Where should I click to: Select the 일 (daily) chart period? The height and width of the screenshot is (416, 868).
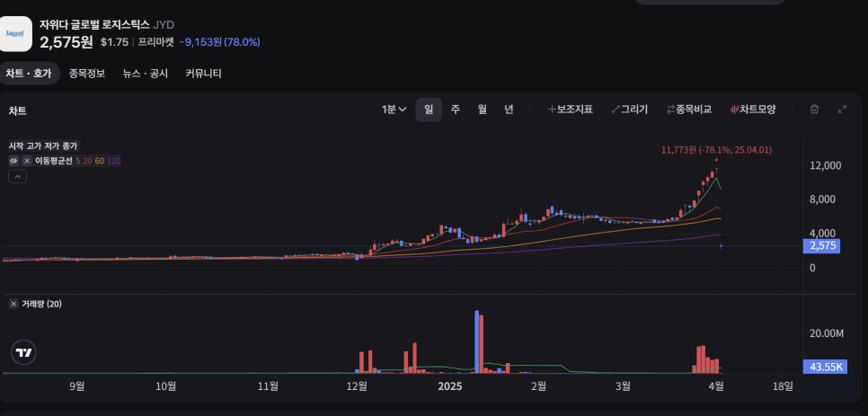click(x=429, y=110)
